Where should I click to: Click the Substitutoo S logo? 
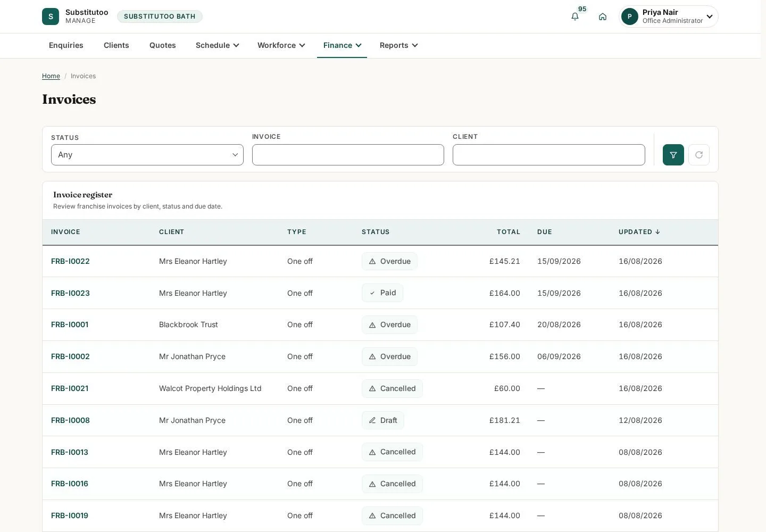[x=51, y=16]
